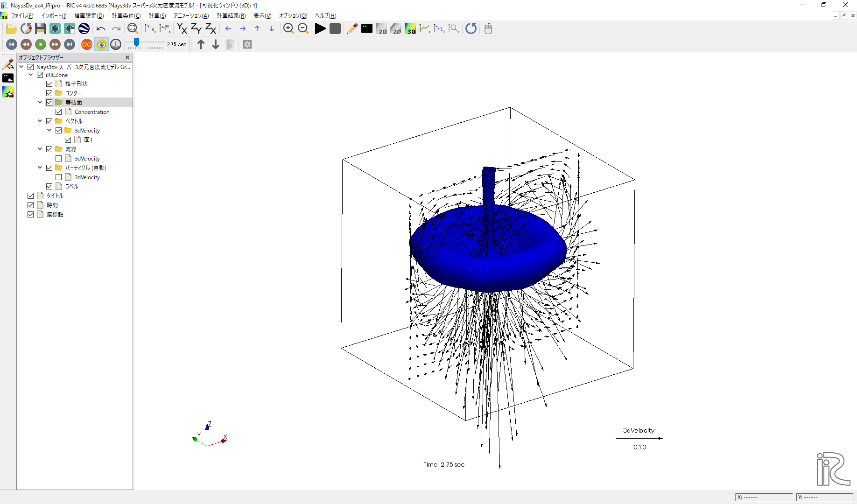Open the solver console black window icon
The width and height of the screenshot is (857, 504).
(x=367, y=29)
